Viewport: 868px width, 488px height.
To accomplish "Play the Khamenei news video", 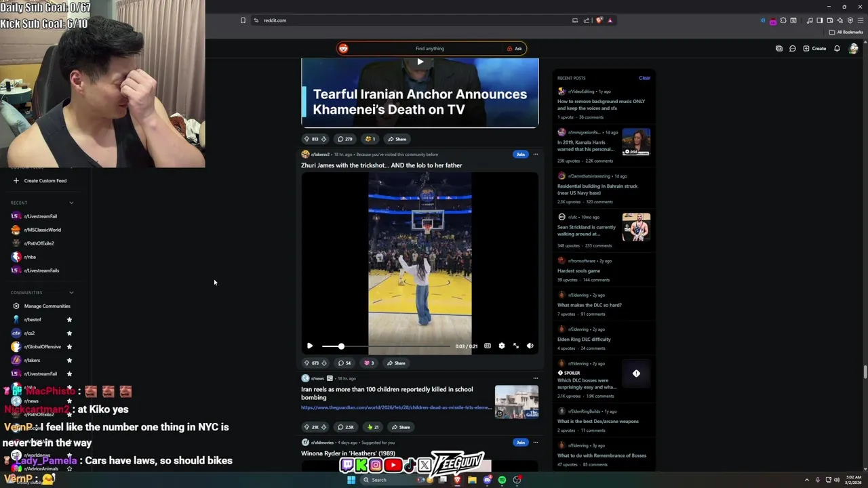I will click(x=420, y=62).
